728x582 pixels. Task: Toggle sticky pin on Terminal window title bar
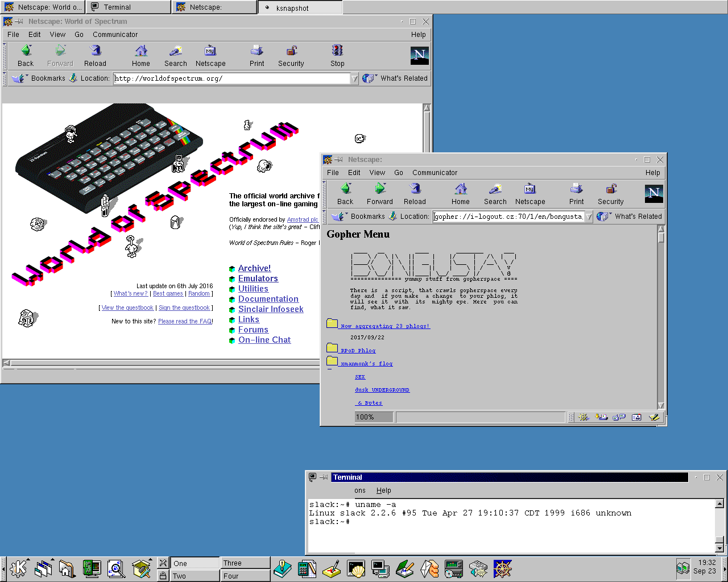(x=324, y=477)
